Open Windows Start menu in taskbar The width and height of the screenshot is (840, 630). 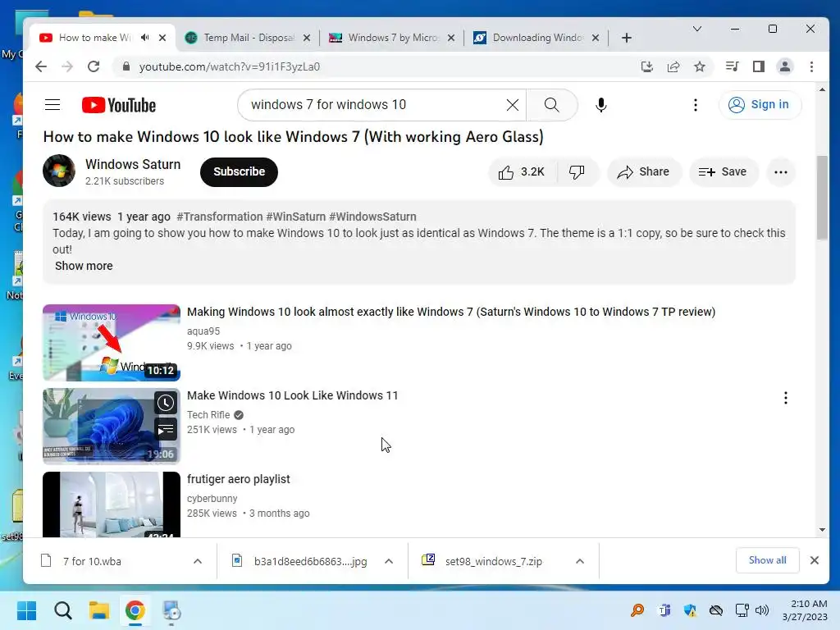(x=27, y=610)
